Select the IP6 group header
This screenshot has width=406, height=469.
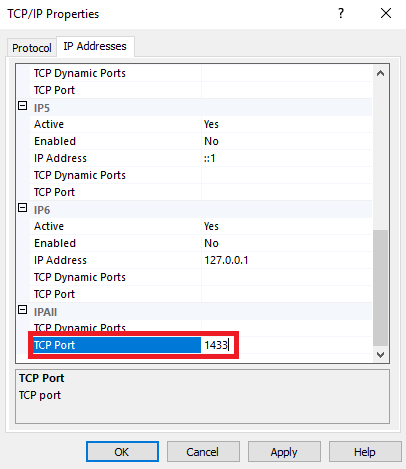pyautogui.click(x=201, y=210)
